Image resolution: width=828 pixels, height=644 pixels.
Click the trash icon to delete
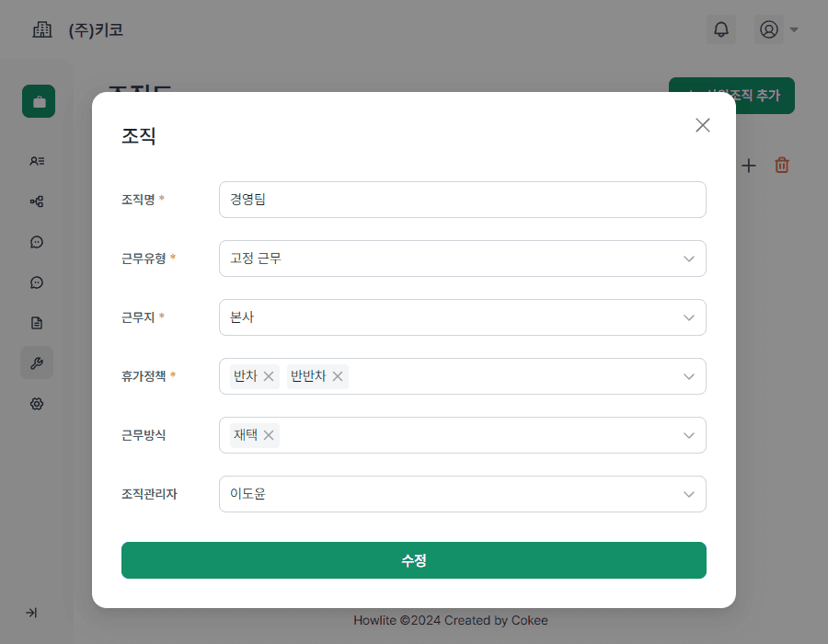coord(782,166)
